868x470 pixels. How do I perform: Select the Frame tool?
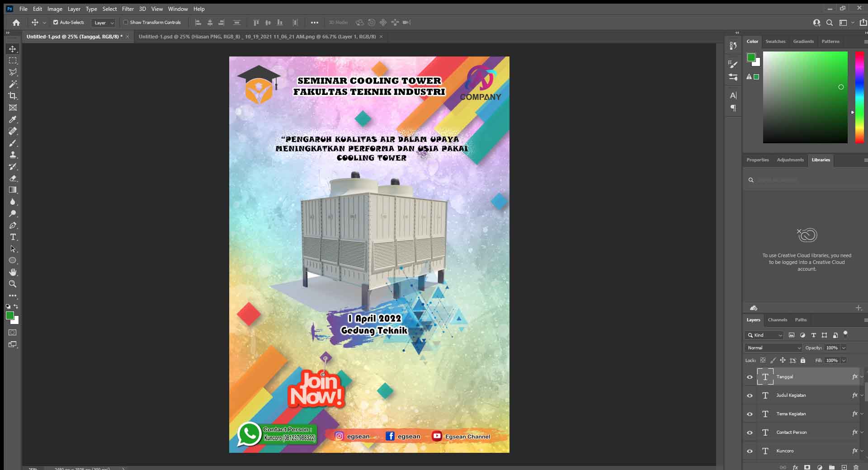coord(13,108)
